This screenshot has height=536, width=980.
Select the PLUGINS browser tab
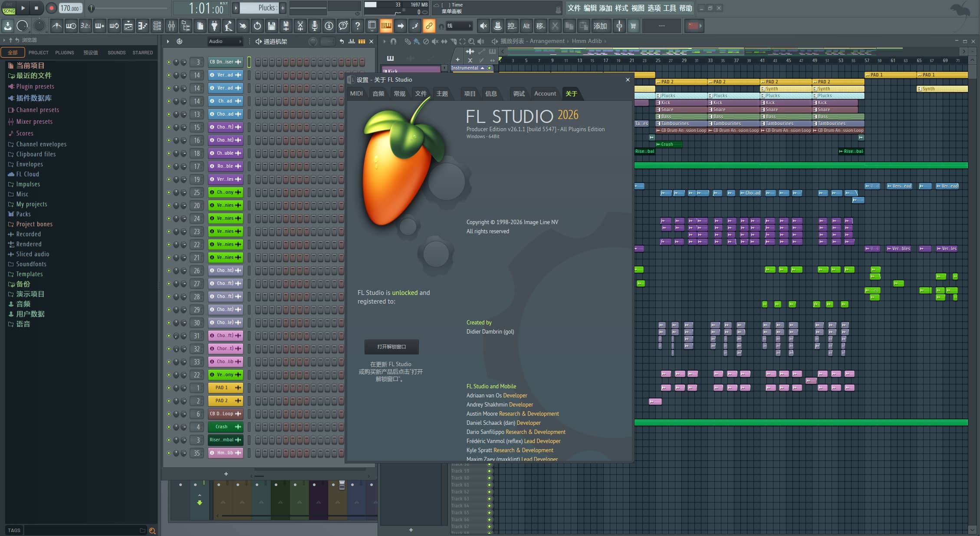[65, 53]
